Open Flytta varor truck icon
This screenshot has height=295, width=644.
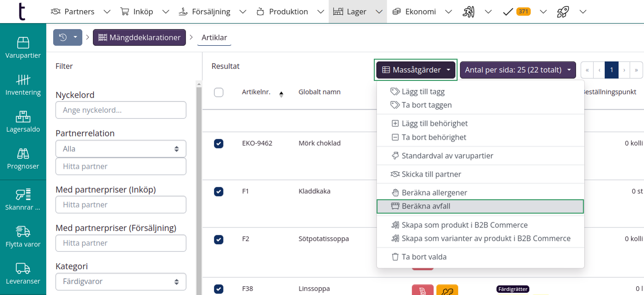(23, 236)
